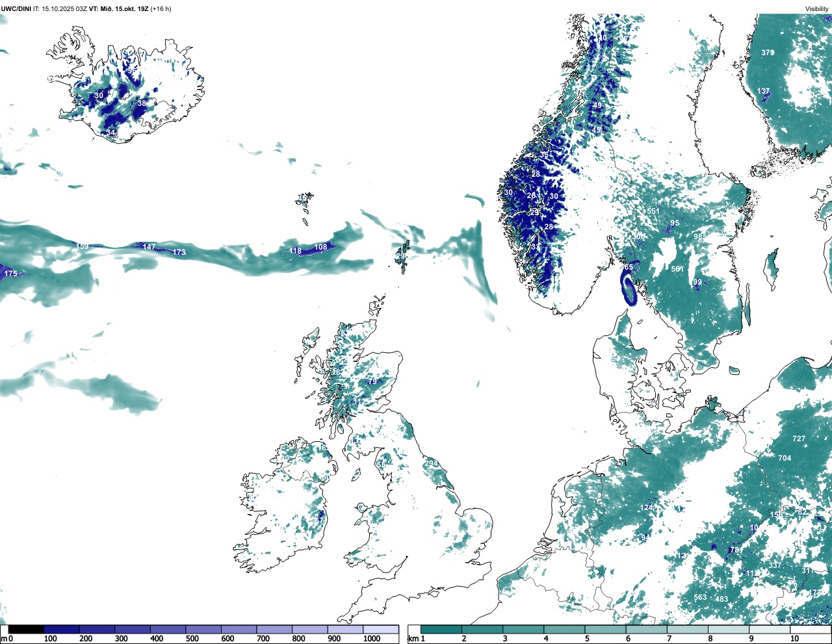Image resolution: width=832 pixels, height=644 pixels.
Task: Click the dark navy 100–200 m legend swatch
Action: [x=62, y=629]
